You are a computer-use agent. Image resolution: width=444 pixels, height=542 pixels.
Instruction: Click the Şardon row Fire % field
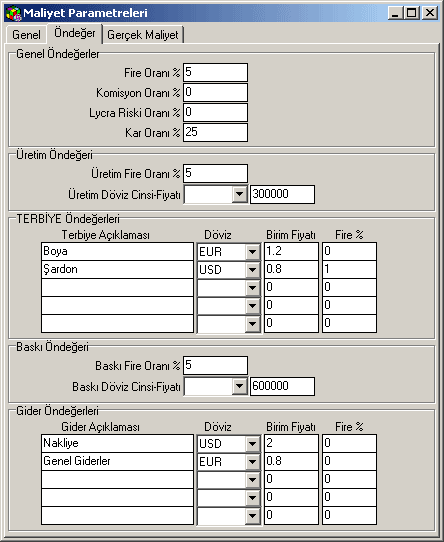[349, 269]
